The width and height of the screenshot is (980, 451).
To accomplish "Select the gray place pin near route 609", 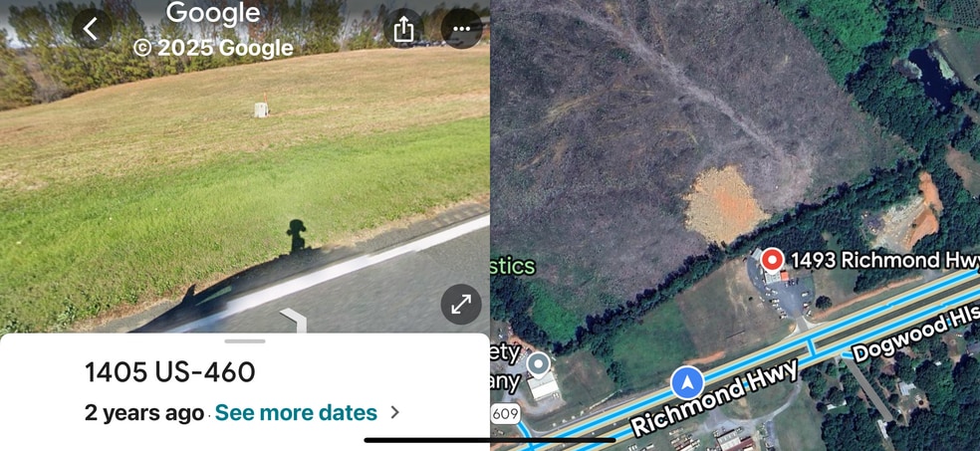I will (538, 363).
